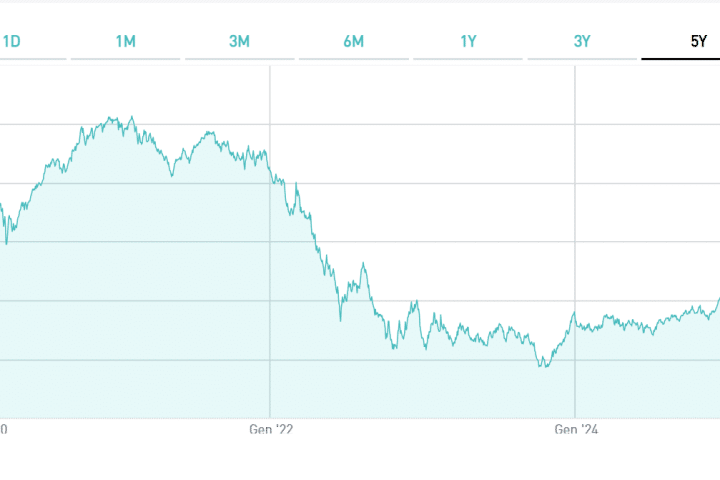Switch to the 1Y time range
Image resolution: width=720 pixels, height=480 pixels.
(468, 41)
